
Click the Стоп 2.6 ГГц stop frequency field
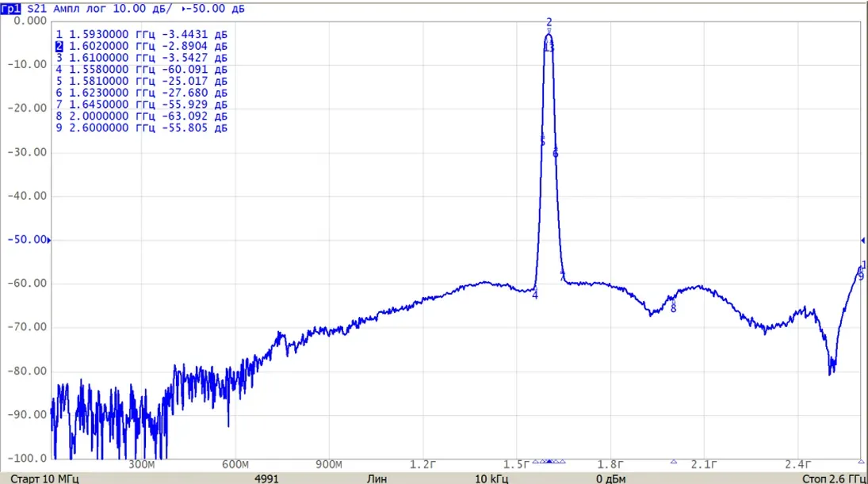pos(834,478)
